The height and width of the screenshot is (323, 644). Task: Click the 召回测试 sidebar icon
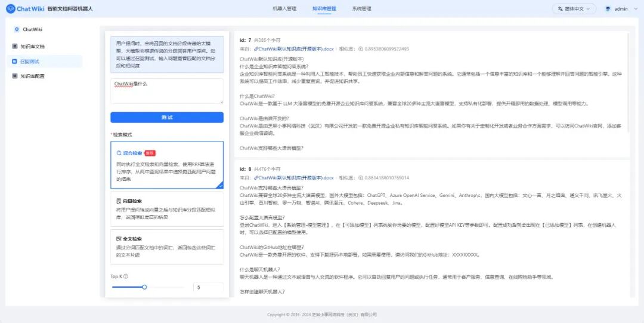[x=15, y=61]
